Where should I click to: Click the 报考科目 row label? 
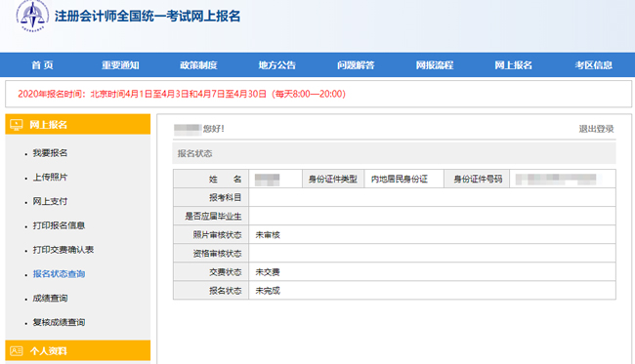tap(225, 198)
